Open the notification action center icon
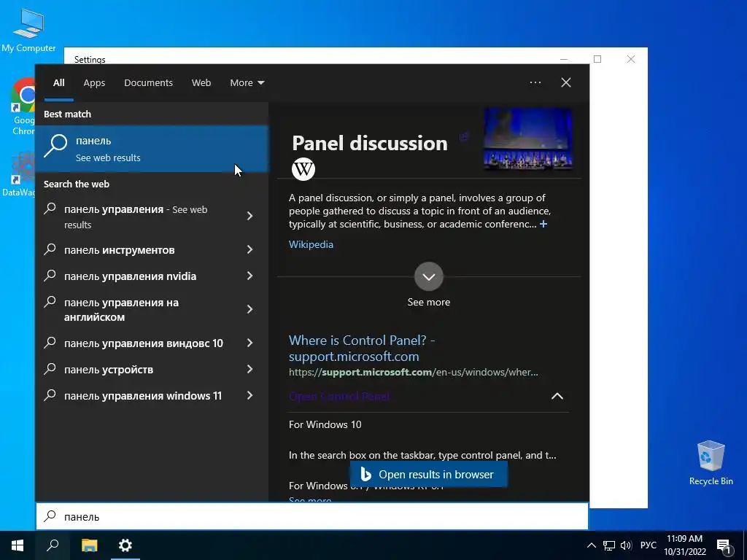Viewport: 747px width, 560px height. pos(724,546)
